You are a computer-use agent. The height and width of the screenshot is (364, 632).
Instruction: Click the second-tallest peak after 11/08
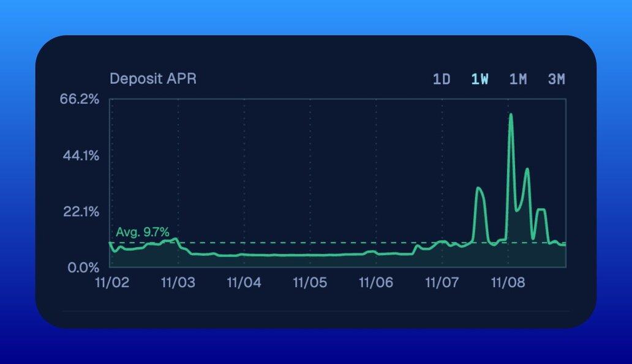(527, 169)
